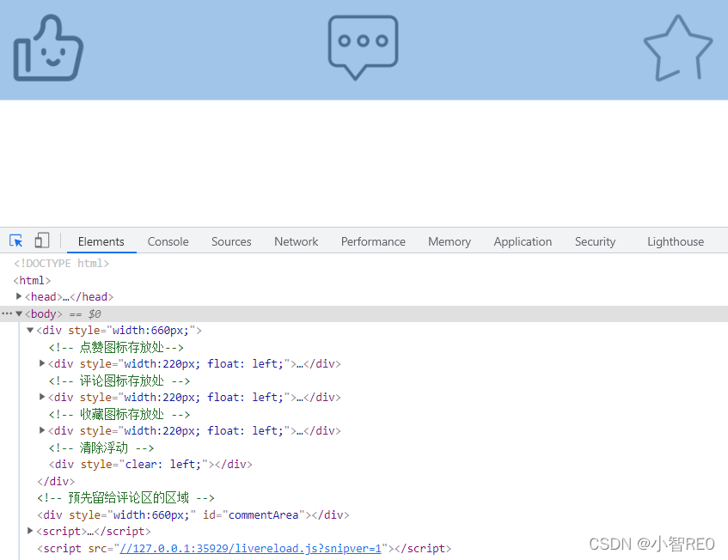The height and width of the screenshot is (560, 728).
Task: Select the closing </div> tag row
Action: click(56, 481)
